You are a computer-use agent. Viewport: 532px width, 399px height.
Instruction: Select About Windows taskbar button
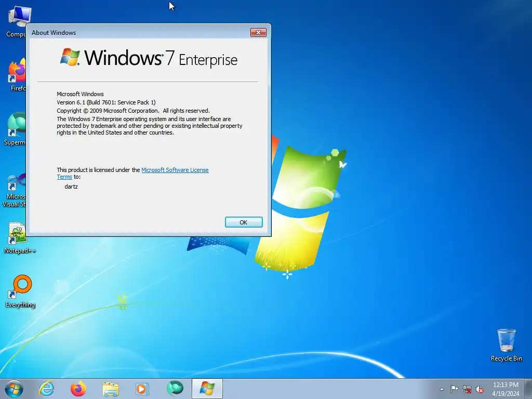point(207,389)
